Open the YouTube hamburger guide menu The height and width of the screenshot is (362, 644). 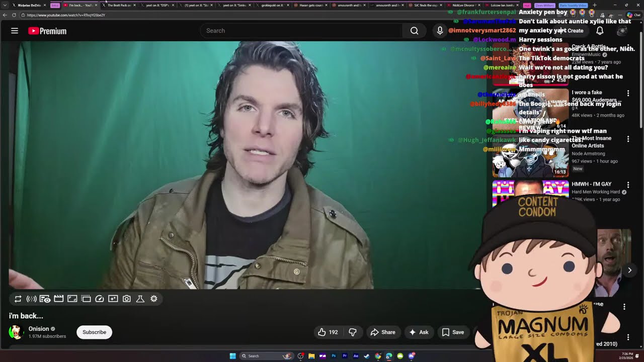[15, 31]
